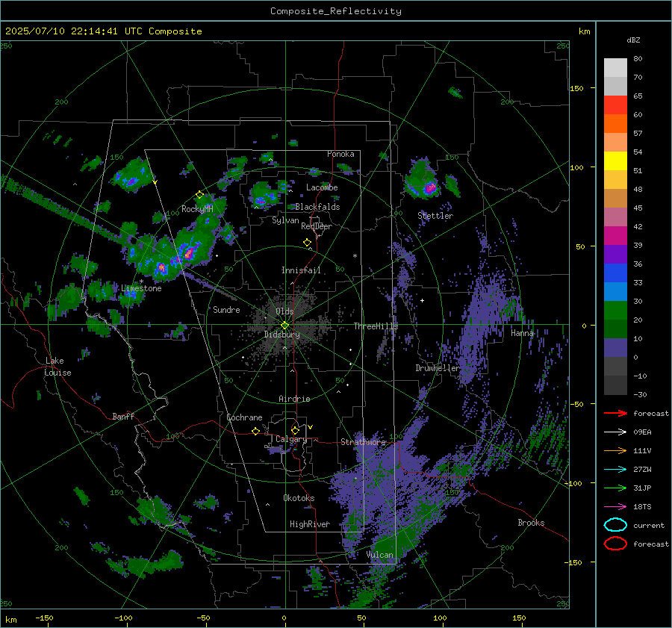Click the yellow radar-center diamond at Didsbury

coord(284,326)
